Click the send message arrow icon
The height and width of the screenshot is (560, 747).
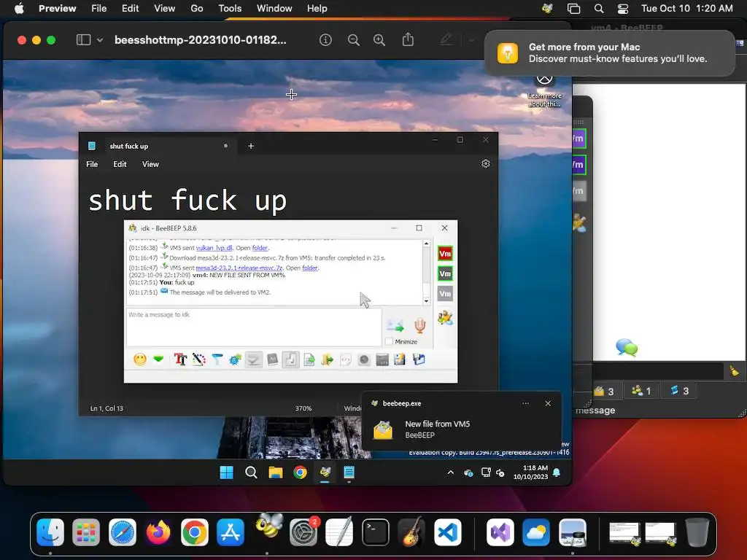pyautogui.click(x=395, y=326)
